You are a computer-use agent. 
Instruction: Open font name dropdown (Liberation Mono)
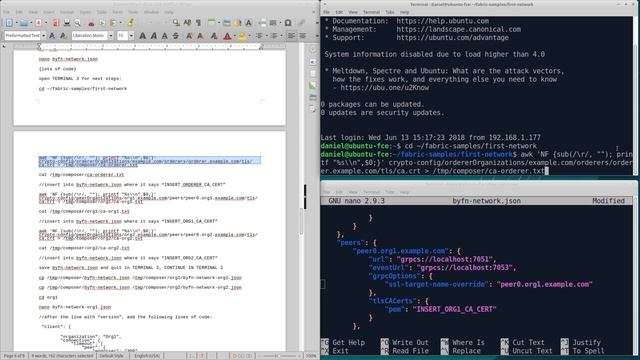point(111,36)
